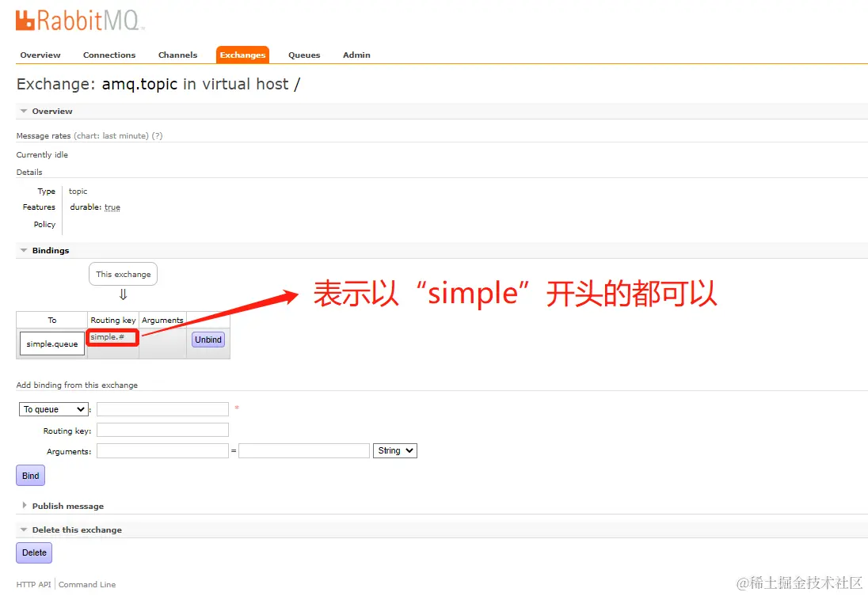Click the durable 'true' feature value
The height and width of the screenshot is (596, 868).
click(x=112, y=207)
